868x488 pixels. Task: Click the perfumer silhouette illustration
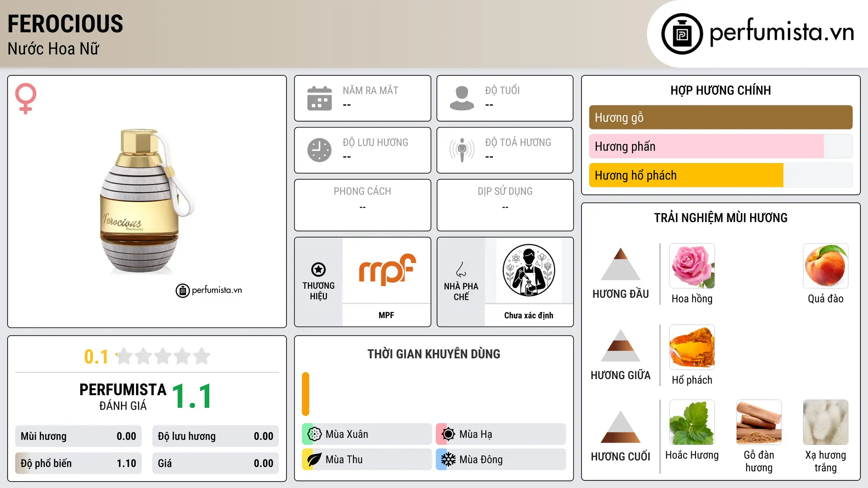point(529,270)
